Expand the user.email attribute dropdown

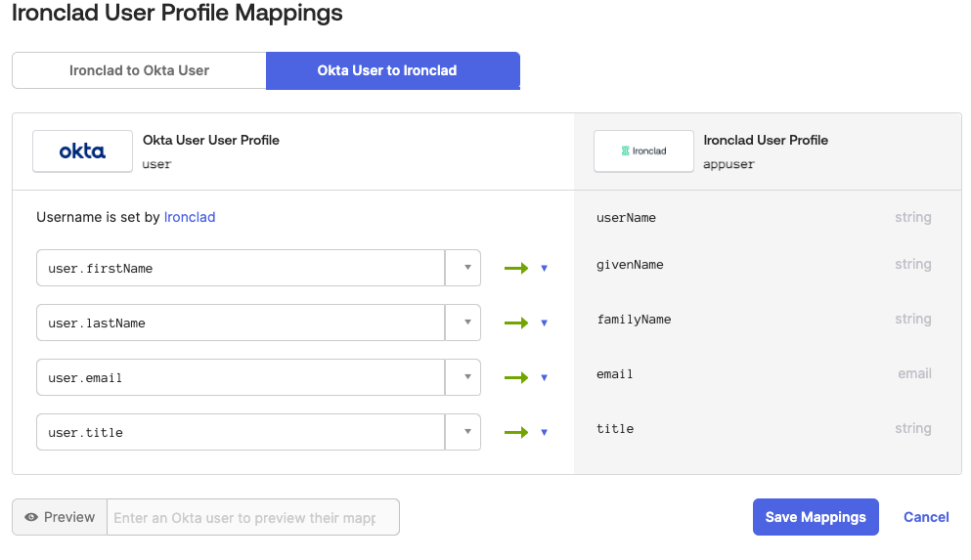click(463, 377)
